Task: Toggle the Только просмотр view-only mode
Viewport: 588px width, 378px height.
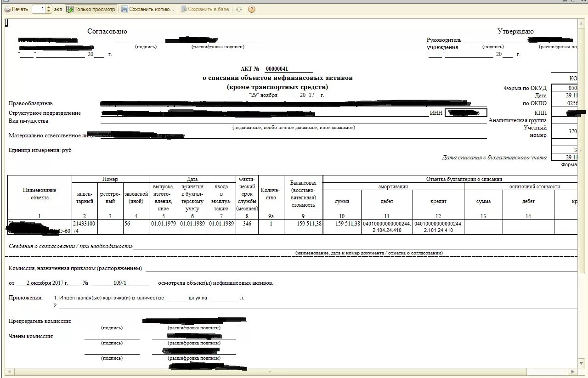Action: pyautogui.click(x=91, y=9)
